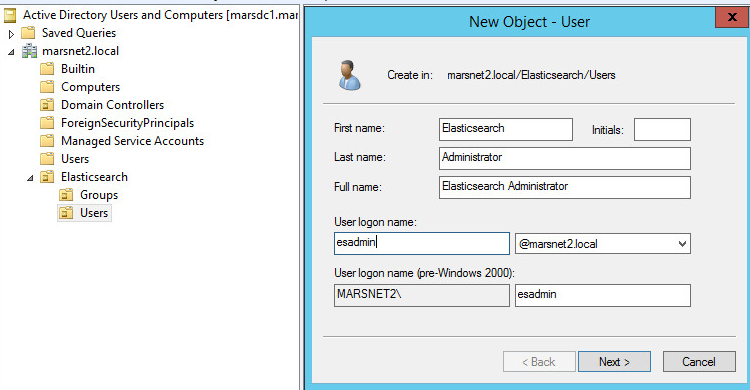Click the Domain Controllers OU icon
The width and height of the screenshot is (750, 390).
47,105
